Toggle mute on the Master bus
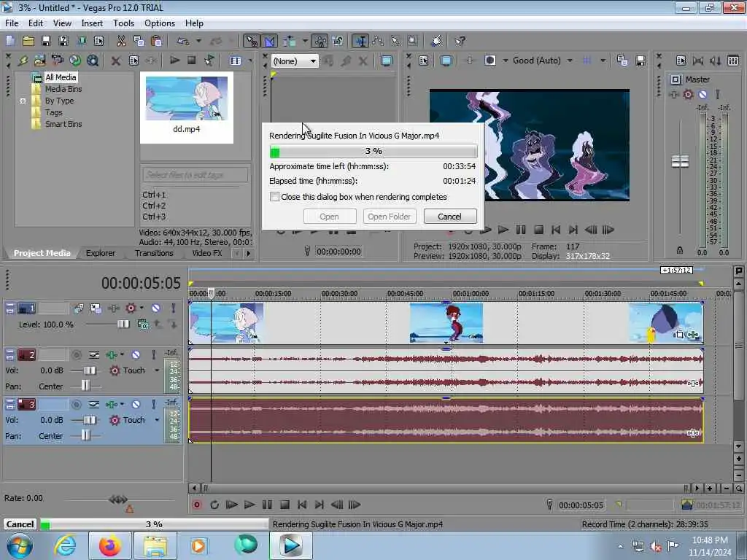747x560 pixels. pos(703,94)
